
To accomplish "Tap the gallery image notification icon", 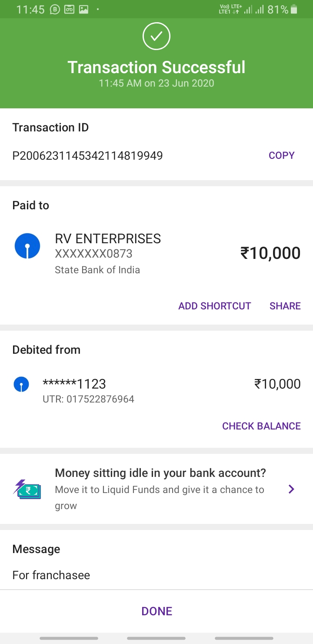I will [83, 10].
